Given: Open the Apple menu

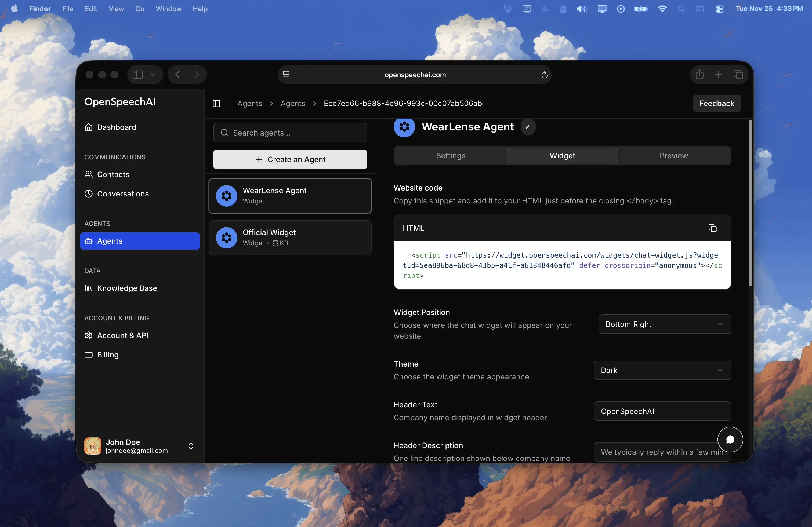Looking at the screenshot, I should (14, 9).
